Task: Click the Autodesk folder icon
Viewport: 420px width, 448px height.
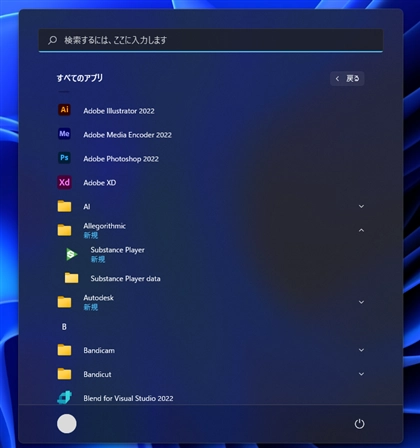Action: (64, 302)
